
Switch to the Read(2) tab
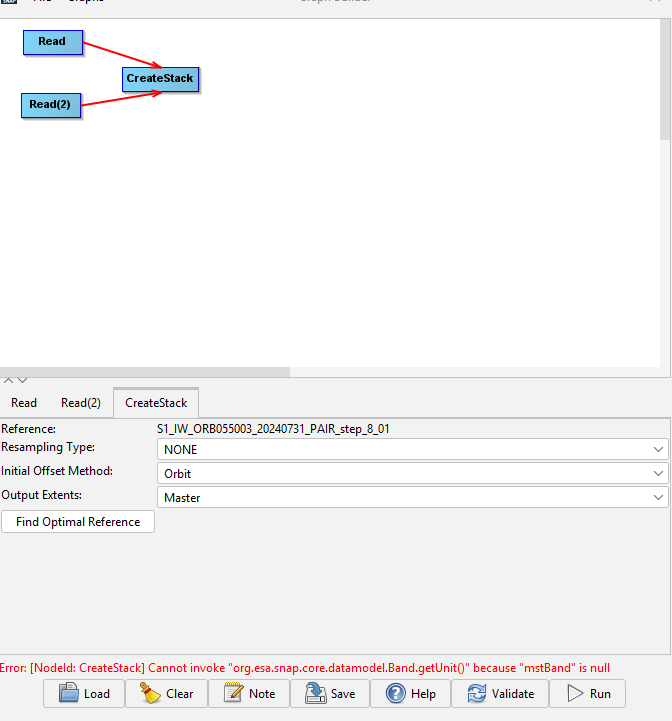81,403
